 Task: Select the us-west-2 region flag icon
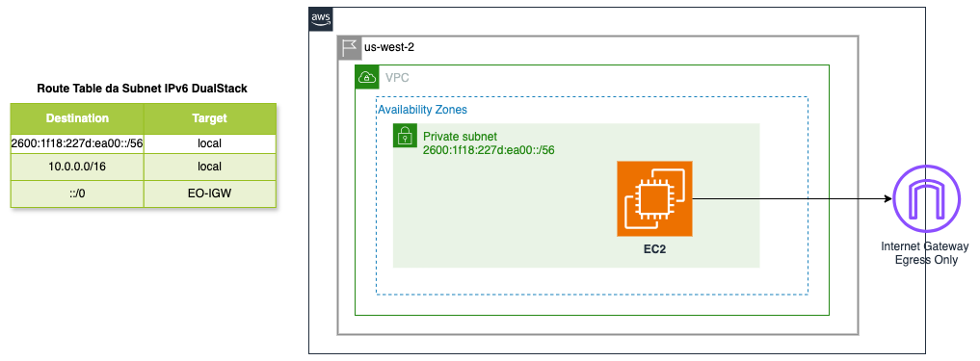pos(350,48)
